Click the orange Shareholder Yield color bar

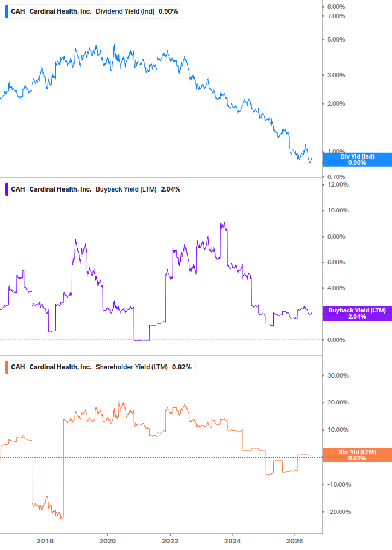(7, 367)
